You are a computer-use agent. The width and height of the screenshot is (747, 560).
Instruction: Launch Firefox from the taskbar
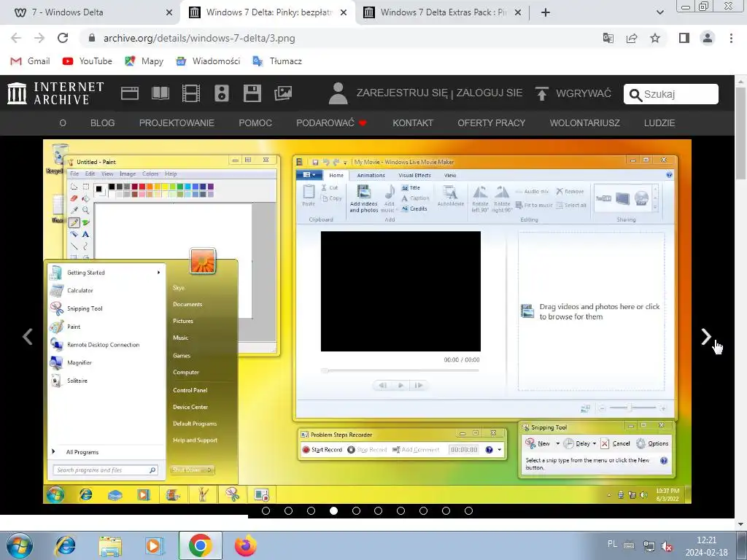245,545
